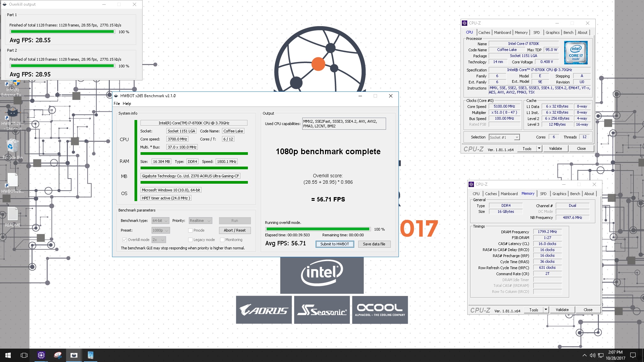Click Part 2 green progress bar
644x362 pixels.
(x=62, y=66)
